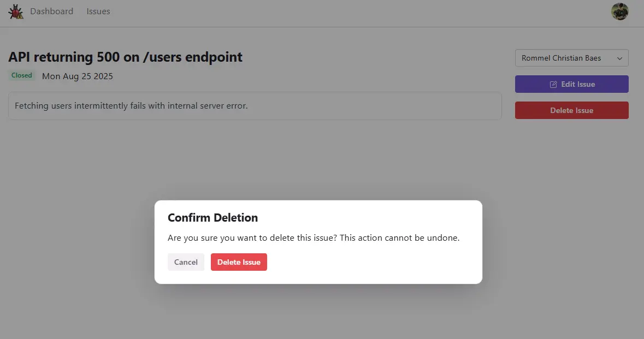Click 'Fetching users intermittently' description text
Image resolution: width=644 pixels, height=339 pixels.
click(72, 106)
